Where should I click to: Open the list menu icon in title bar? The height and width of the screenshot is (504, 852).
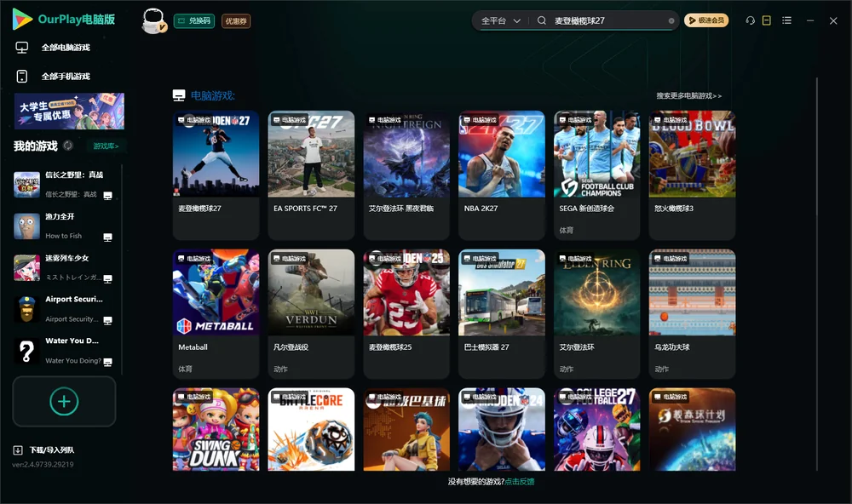tap(786, 20)
